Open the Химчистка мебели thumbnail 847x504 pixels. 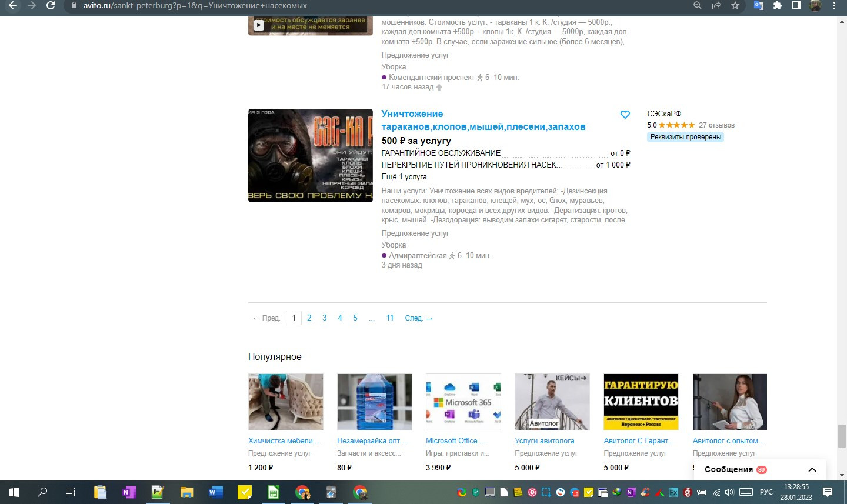286,402
